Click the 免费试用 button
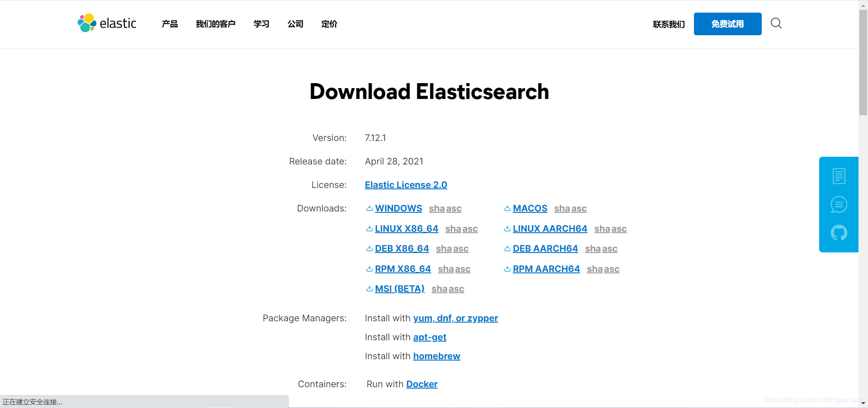 [x=727, y=24]
